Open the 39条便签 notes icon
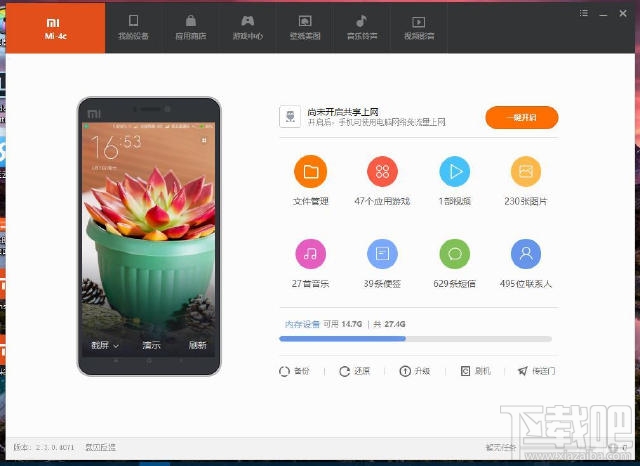The image size is (640, 466). point(382,254)
